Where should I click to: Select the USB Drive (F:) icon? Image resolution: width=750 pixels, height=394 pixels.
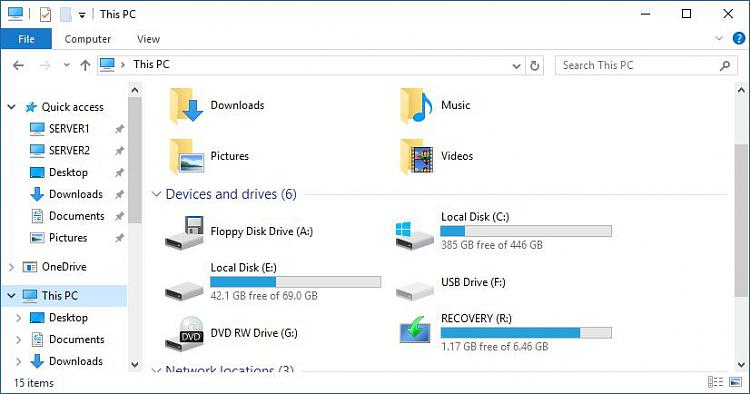coord(415,290)
